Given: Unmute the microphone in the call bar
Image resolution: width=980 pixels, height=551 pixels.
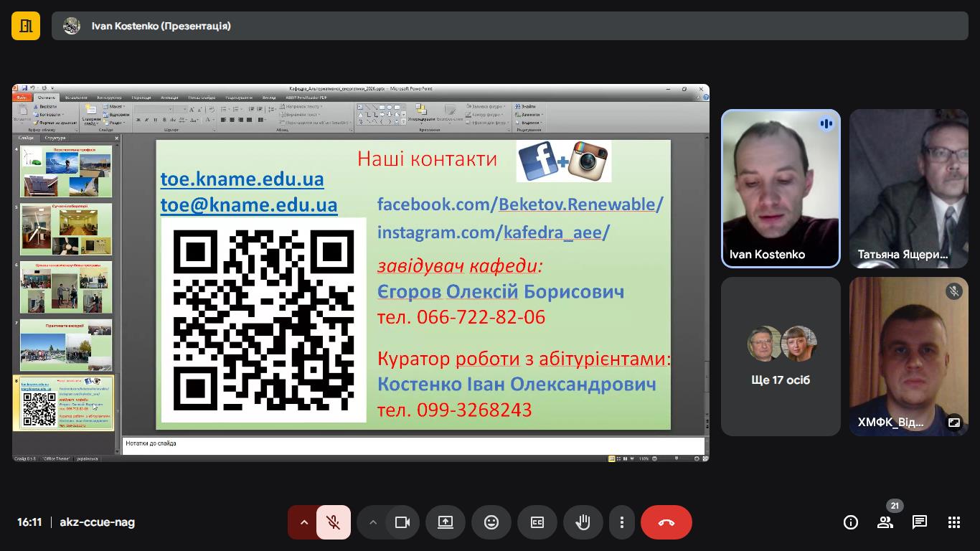Looking at the screenshot, I should 333,522.
